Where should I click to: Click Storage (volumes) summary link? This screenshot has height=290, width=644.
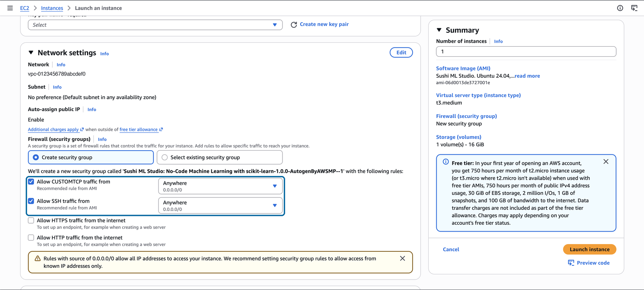459,137
